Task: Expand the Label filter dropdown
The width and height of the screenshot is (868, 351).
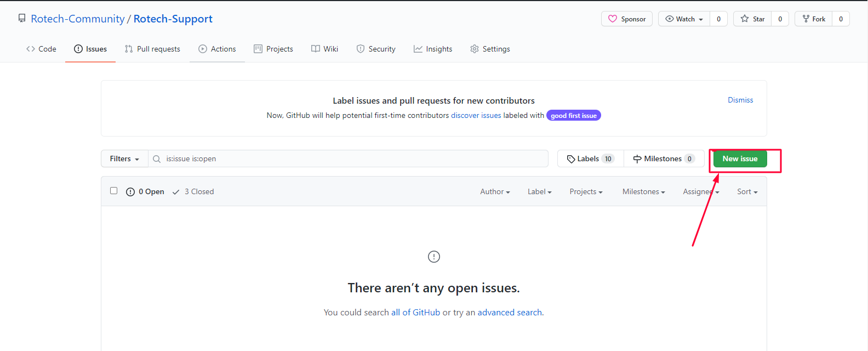Action: tap(540, 191)
